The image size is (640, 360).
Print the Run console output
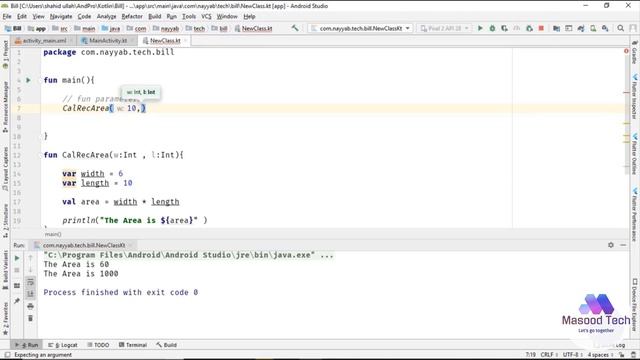(30, 306)
